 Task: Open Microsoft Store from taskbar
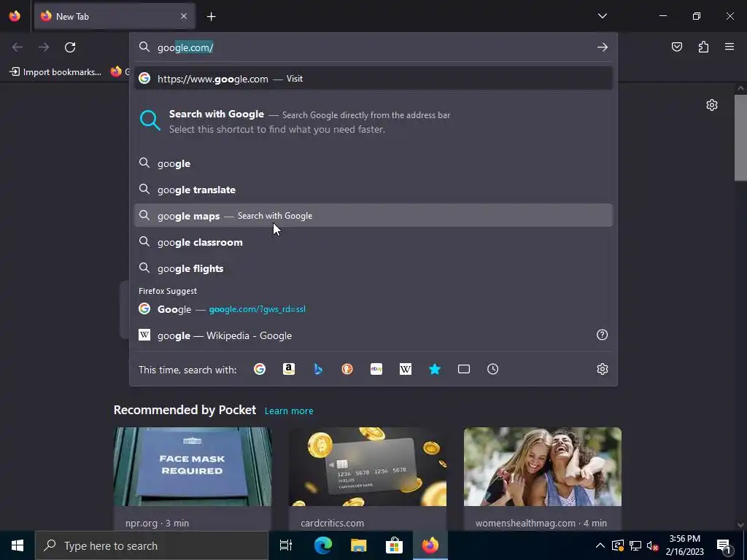coord(394,545)
